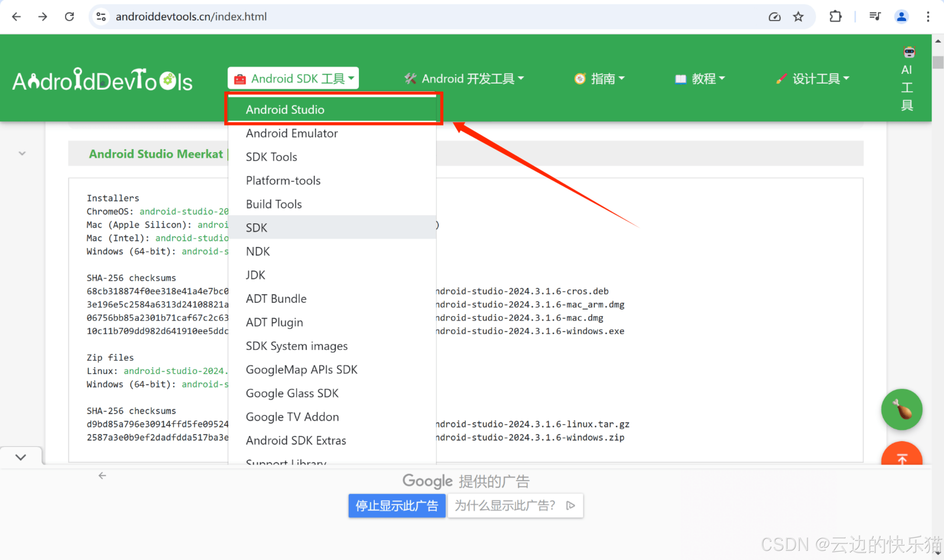Click the paintbrush icon beside 设计工具
Viewport: 944px width, 560px height.
[781, 79]
